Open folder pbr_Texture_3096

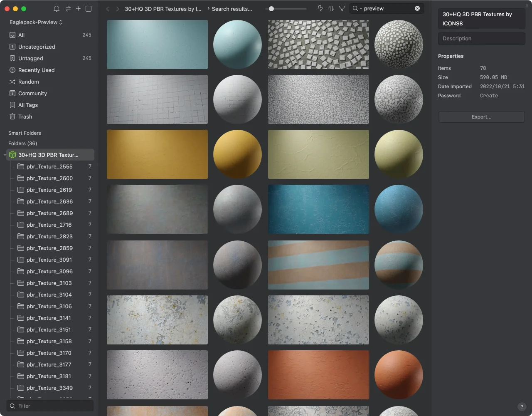[50, 271]
